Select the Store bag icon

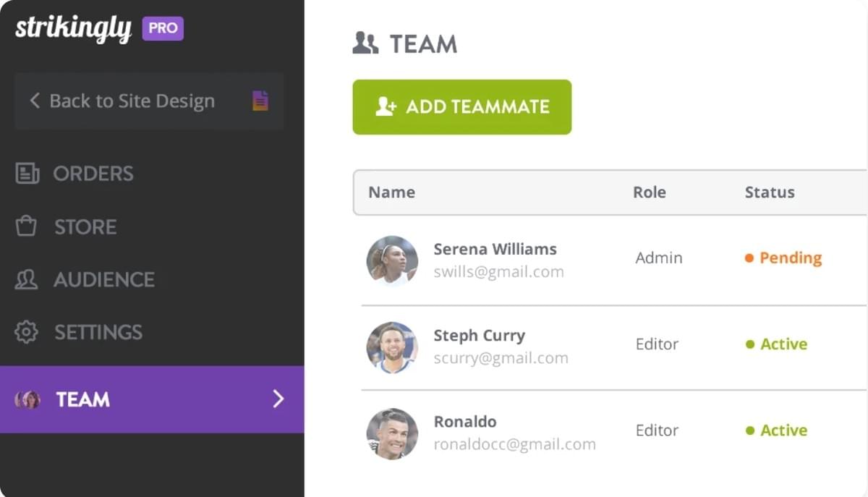(x=27, y=226)
